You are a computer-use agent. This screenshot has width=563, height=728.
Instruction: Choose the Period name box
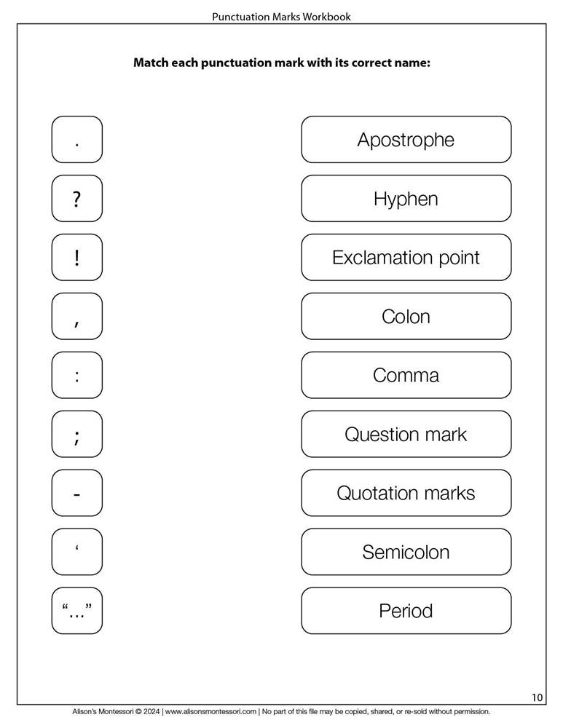point(406,611)
